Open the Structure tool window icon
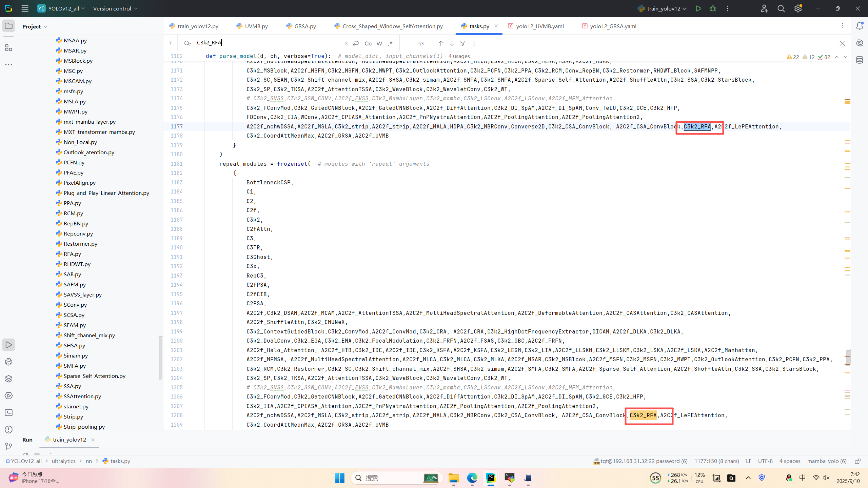868x488 pixels. point(8,48)
